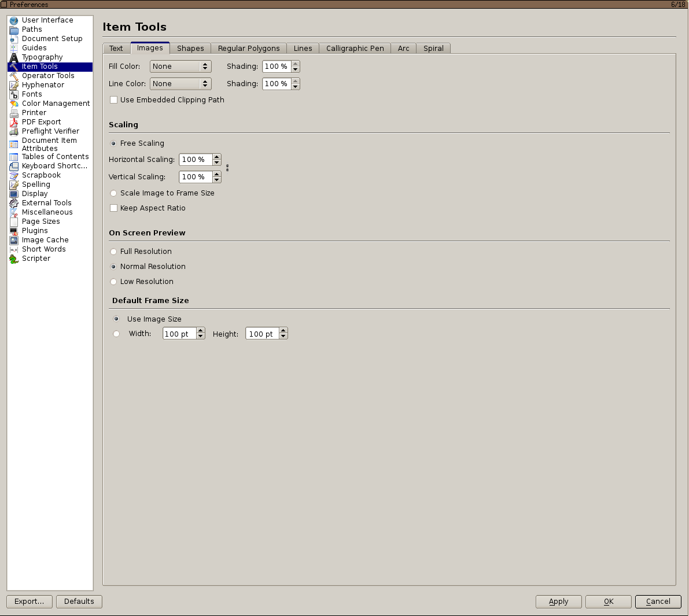Click the Preflight Verifier icon
This screenshot has width=689, height=616.
[14, 131]
